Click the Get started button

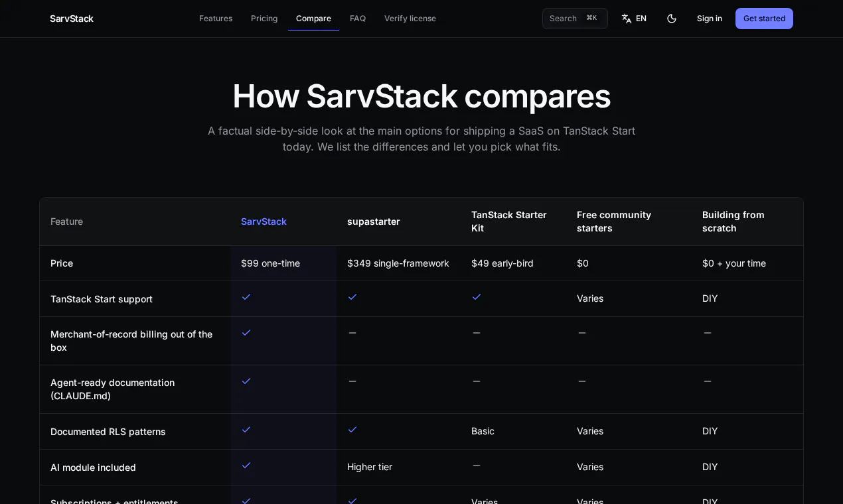764,19
